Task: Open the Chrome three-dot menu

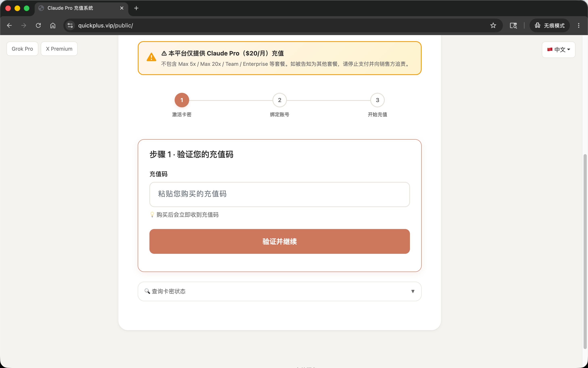Action: pos(579,25)
